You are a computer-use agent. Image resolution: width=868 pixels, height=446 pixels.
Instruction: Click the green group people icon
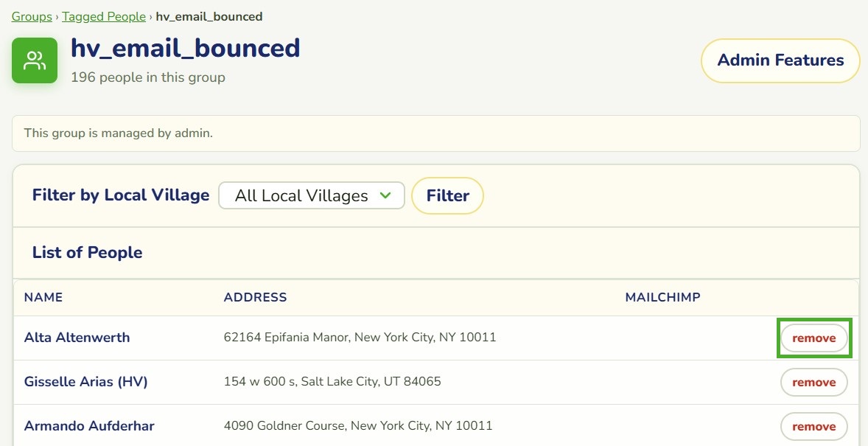[x=35, y=60]
